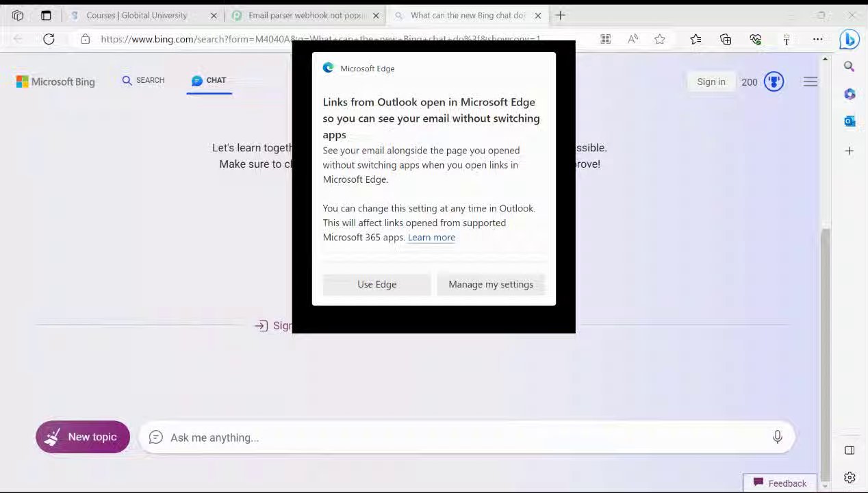Click the T extension icon in the toolbar
868x493 pixels.
point(787,40)
